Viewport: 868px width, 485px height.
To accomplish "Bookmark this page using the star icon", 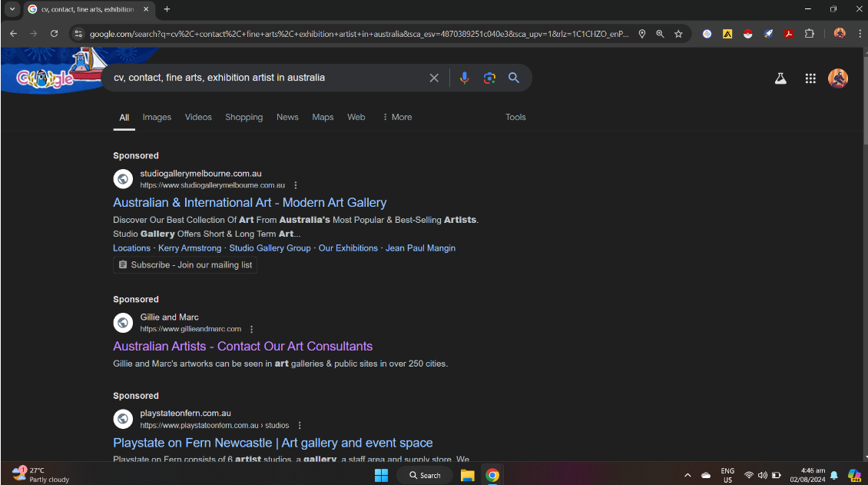I will 678,34.
